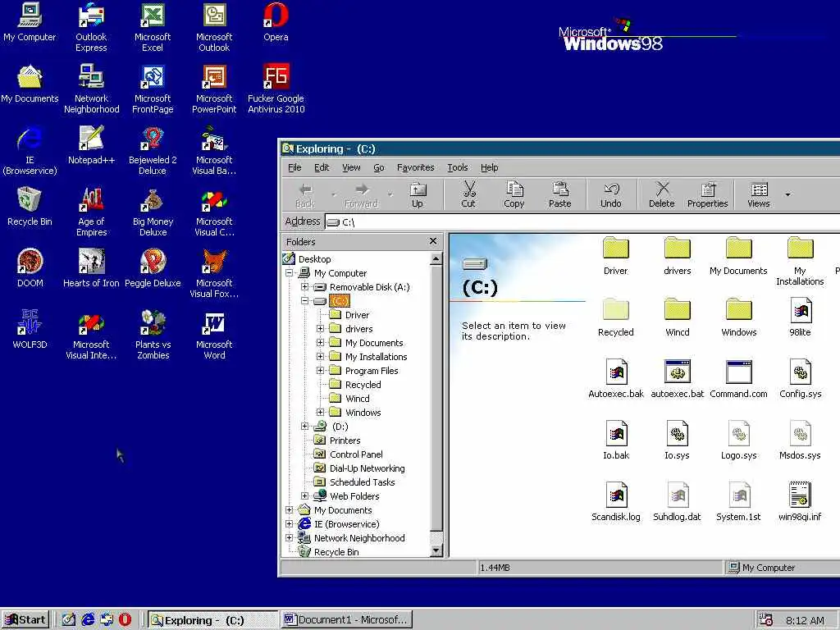Select the Notepad++ desktop shortcut
Viewport: 840px width, 630px height.
click(x=92, y=144)
